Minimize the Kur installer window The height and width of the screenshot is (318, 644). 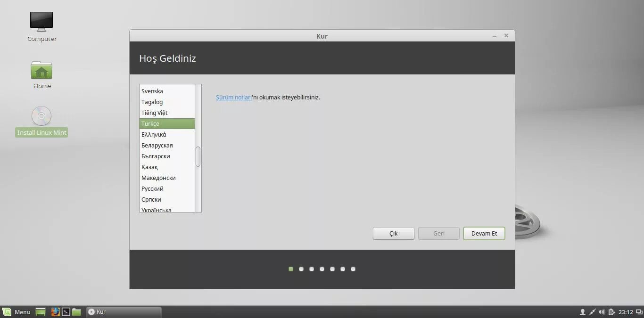coord(495,36)
